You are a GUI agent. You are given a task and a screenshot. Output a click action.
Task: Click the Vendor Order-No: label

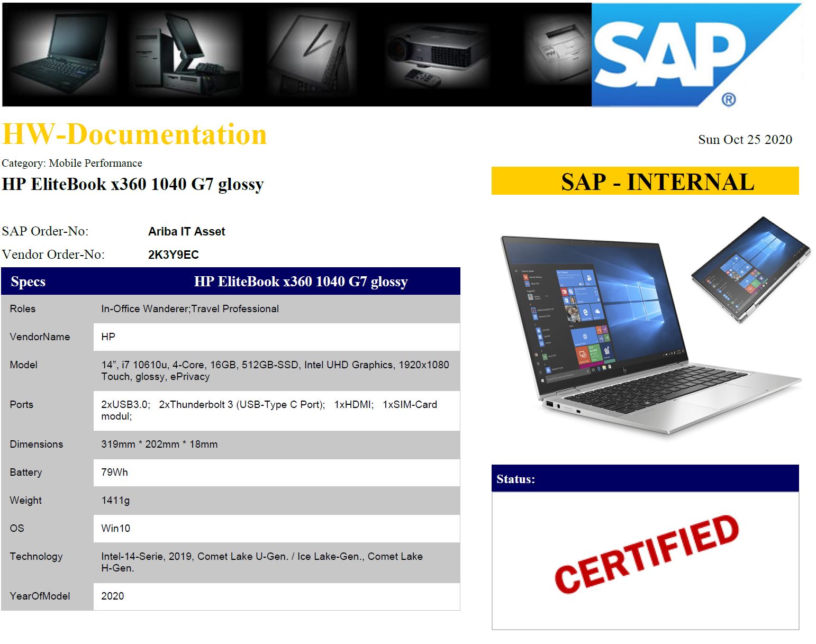(53, 255)
